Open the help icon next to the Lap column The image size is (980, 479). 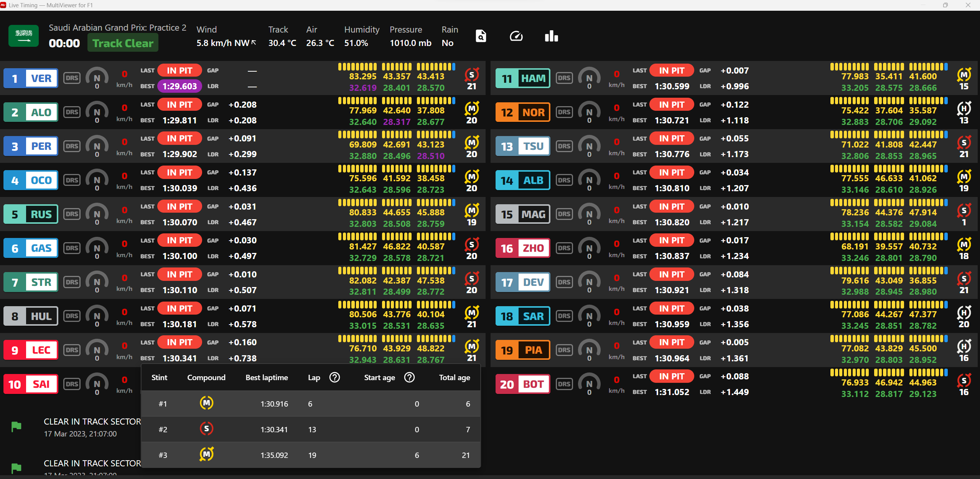coord(334,377)
